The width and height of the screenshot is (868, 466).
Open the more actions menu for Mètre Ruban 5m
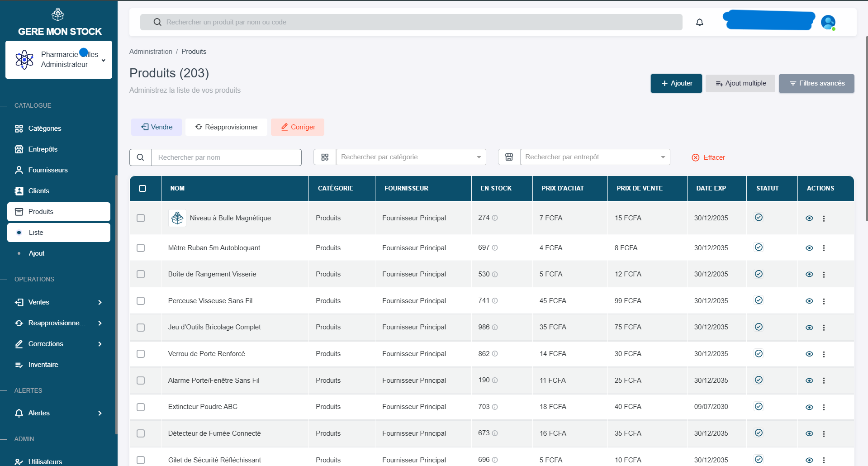[x=824, y=248]
